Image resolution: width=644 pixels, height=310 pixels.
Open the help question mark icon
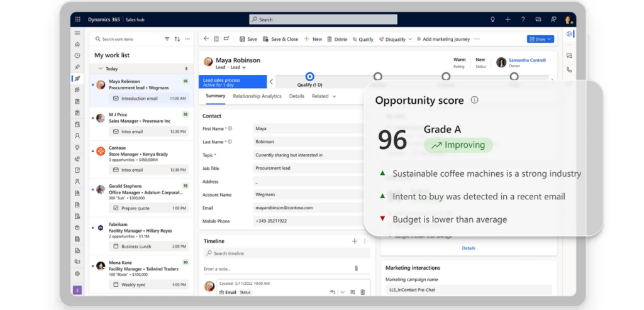click(x=523, y=19)
